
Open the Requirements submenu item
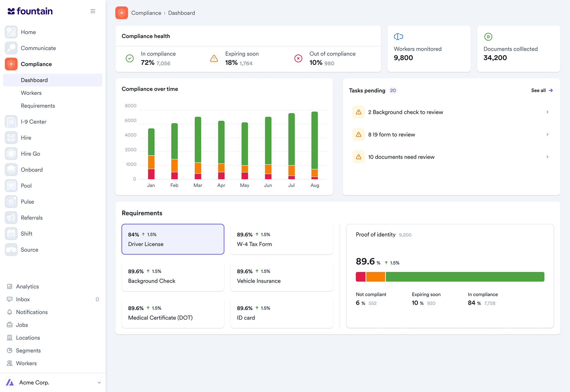click(x=38, y=106)
